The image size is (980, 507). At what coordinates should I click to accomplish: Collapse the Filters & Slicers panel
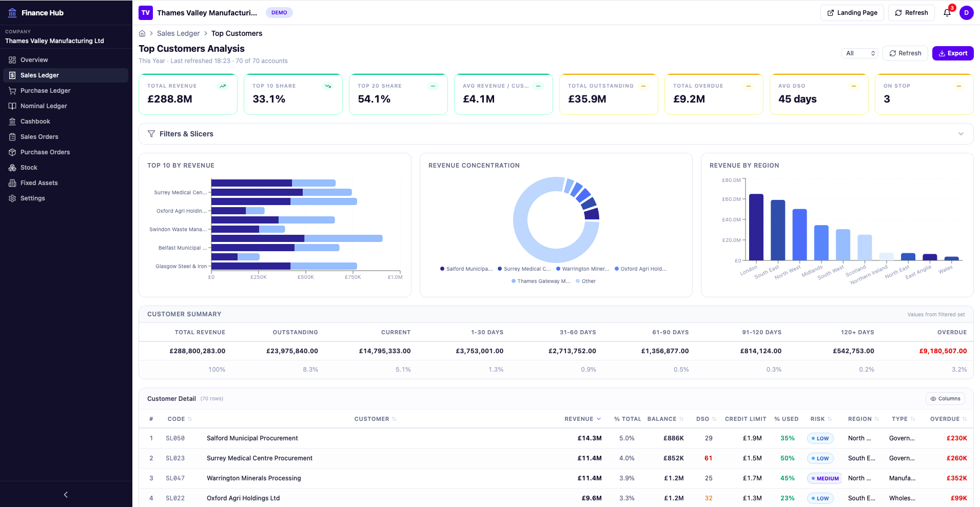click(x=960, y=134)
